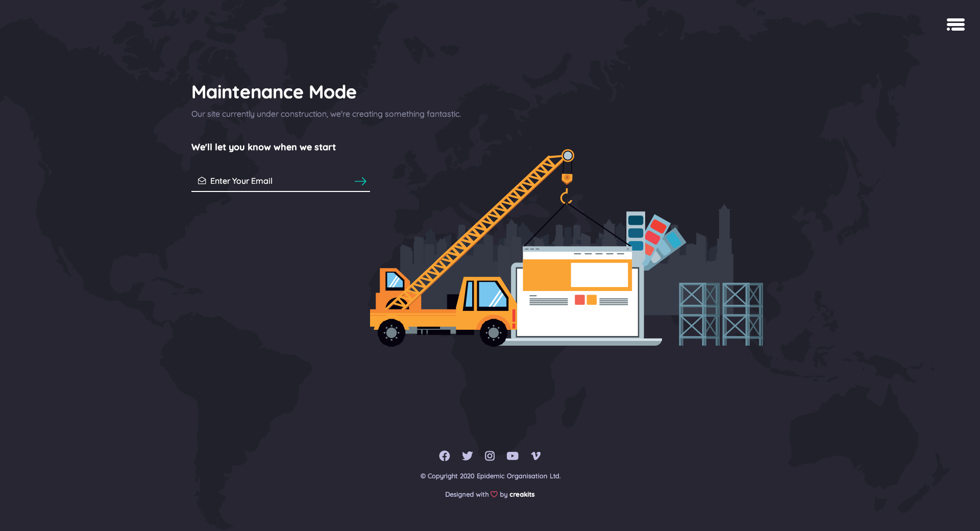Open the Twitter social link
The image size is (980, 531).
tap(468, 456)
